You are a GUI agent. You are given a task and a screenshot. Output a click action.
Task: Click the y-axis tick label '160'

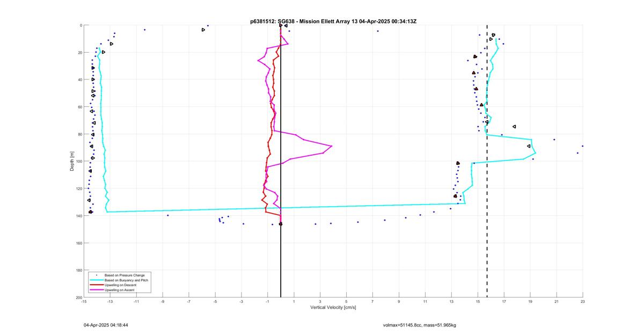pos(78,243)
